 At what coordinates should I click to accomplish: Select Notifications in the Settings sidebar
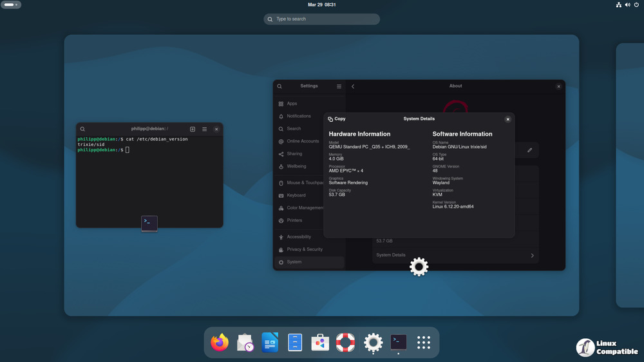click(299, 117)
